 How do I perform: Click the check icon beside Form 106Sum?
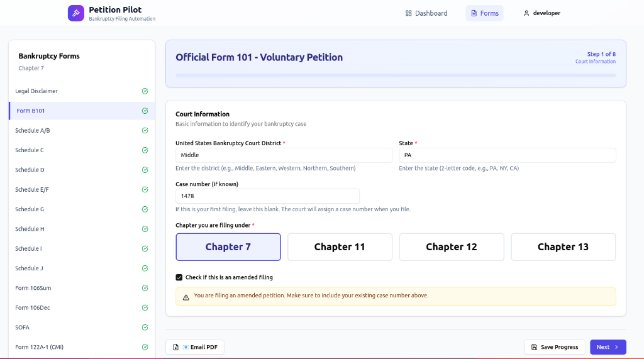[145, 289]
